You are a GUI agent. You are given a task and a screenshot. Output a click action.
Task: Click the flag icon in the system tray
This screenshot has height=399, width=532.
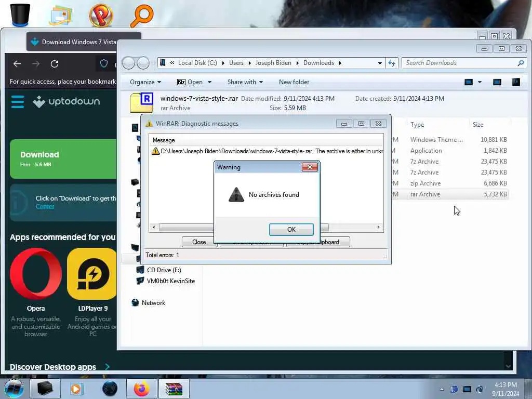pyautogui.click(x=454, y=389)
